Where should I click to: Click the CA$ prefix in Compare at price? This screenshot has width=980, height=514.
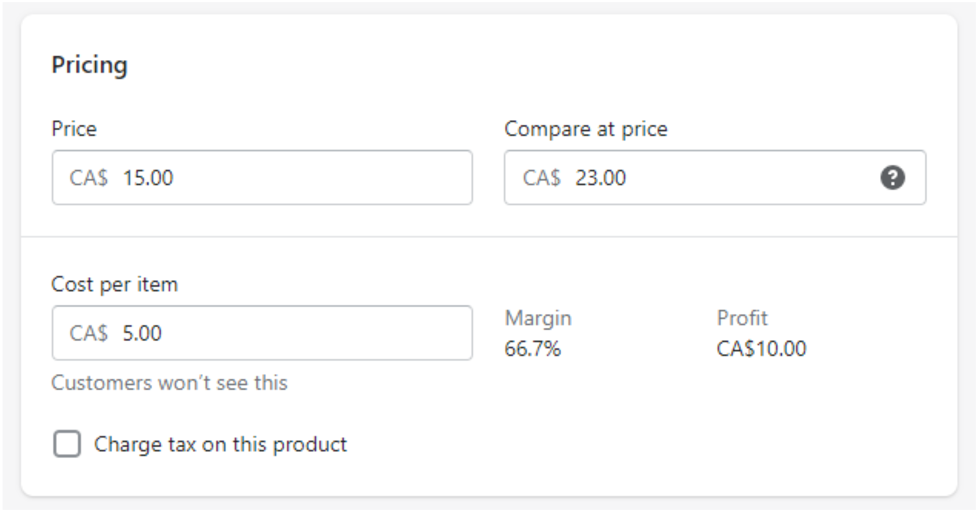coord(542,178)
